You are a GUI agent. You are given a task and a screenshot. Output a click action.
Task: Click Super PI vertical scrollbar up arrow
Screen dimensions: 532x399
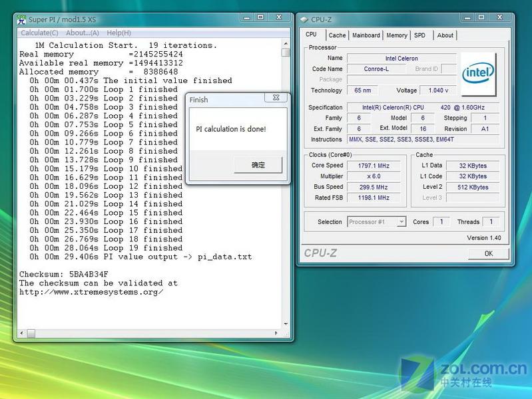(286, 44)
